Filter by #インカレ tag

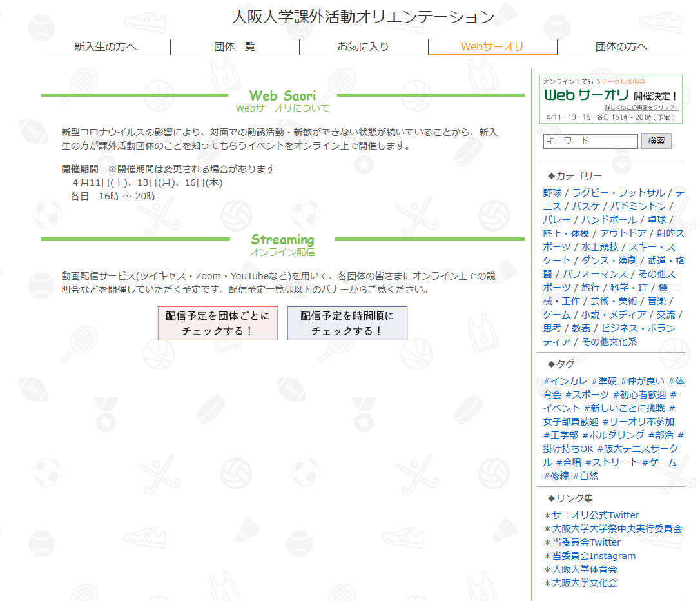coord(565,381)
